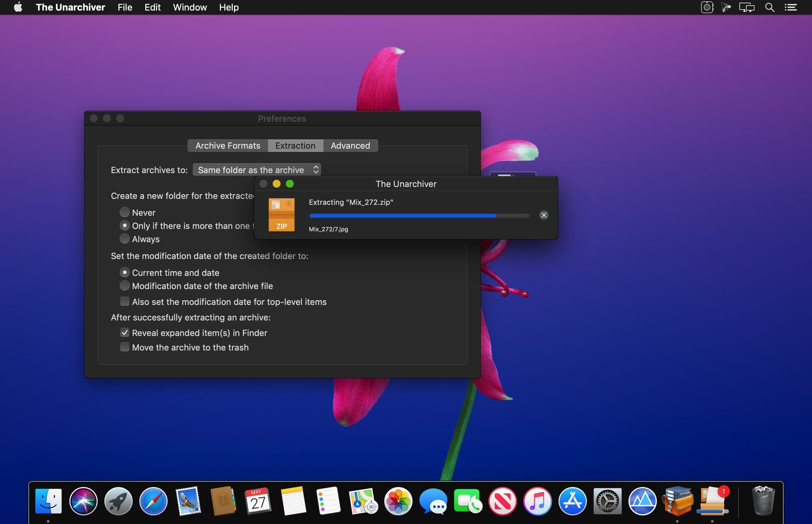Open App Store in Dock
The height and width of the screenshot is (524, 812).
[x=573, y=501]
